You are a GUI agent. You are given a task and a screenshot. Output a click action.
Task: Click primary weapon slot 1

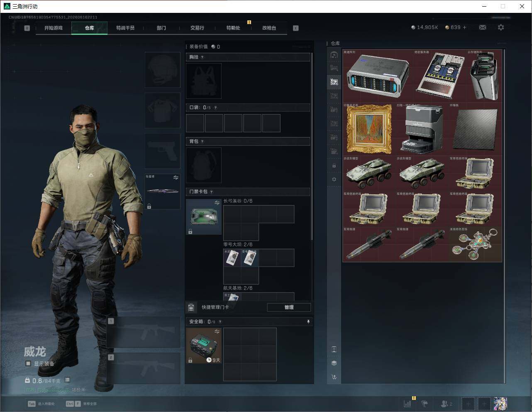(144, 332)
